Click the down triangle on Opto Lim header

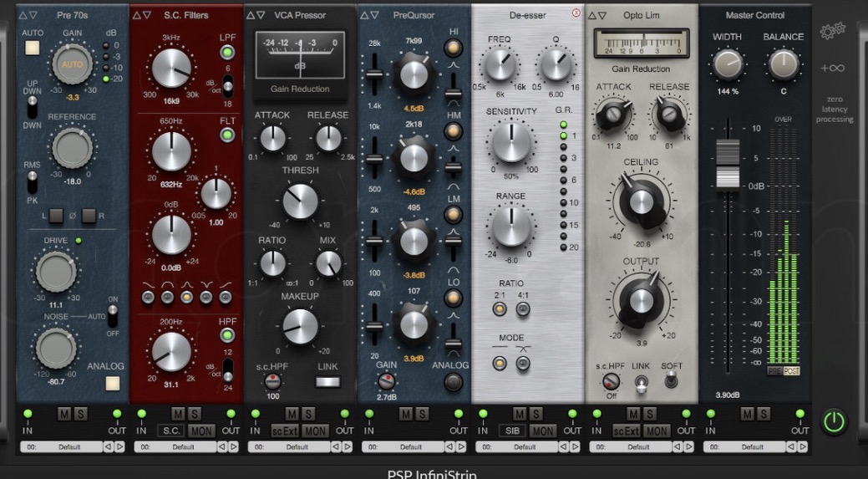602,16
